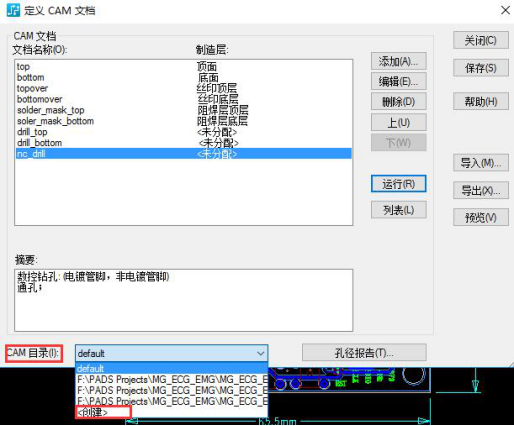Move document up with 上(U)
Screen dimensions: 514x426
pos(399,122)
